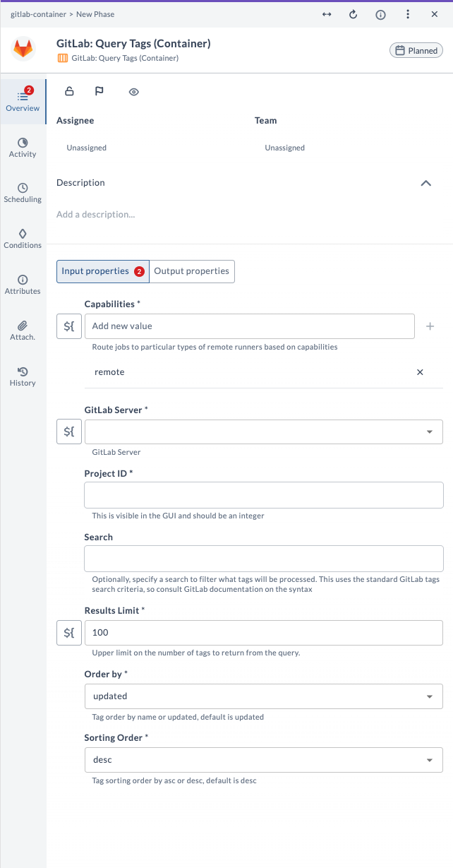The width and height of the screenshot is (453, 868).
Task: Click the New Phase breadcrumb
Action: pyautogui.click(x=95, y=14)
